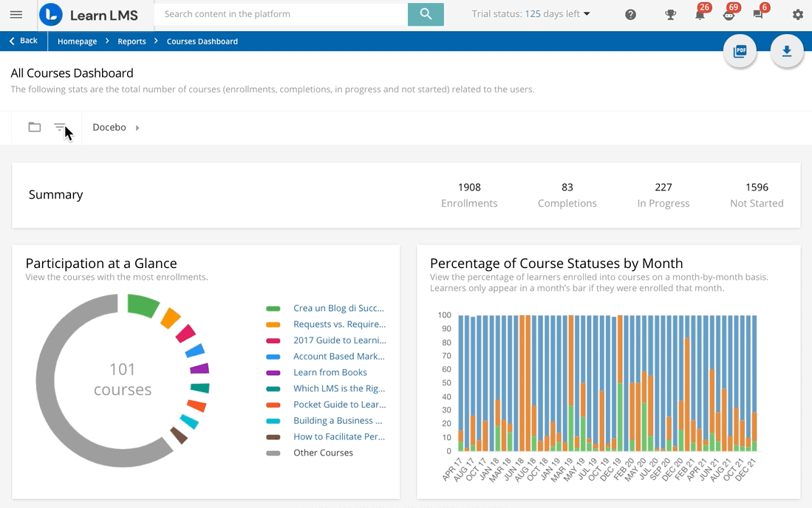
Task: Open the help question mark icon
Action: pyautogui.click(x=630, y=15)
